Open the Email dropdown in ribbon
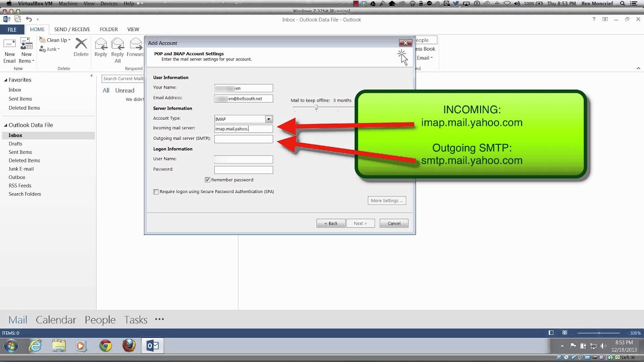The height and width of the screenshot is (362, 644). tap(424, 58)
